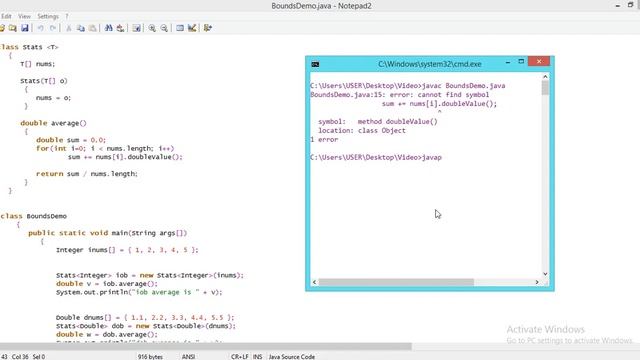The image size is (640, 360).
Task: Open the Select Scheme toolbar icon
Action: pyautogui.click(x=180, y=28)
